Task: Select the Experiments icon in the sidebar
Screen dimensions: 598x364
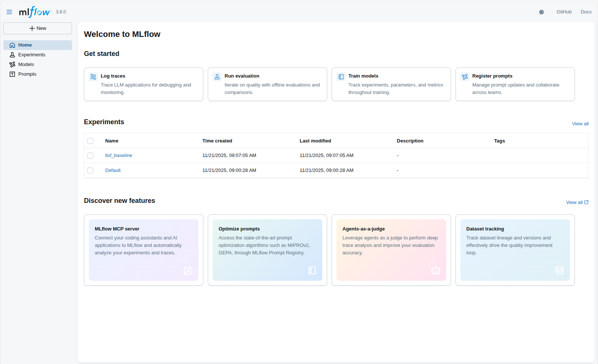Action: coord(12,54)
